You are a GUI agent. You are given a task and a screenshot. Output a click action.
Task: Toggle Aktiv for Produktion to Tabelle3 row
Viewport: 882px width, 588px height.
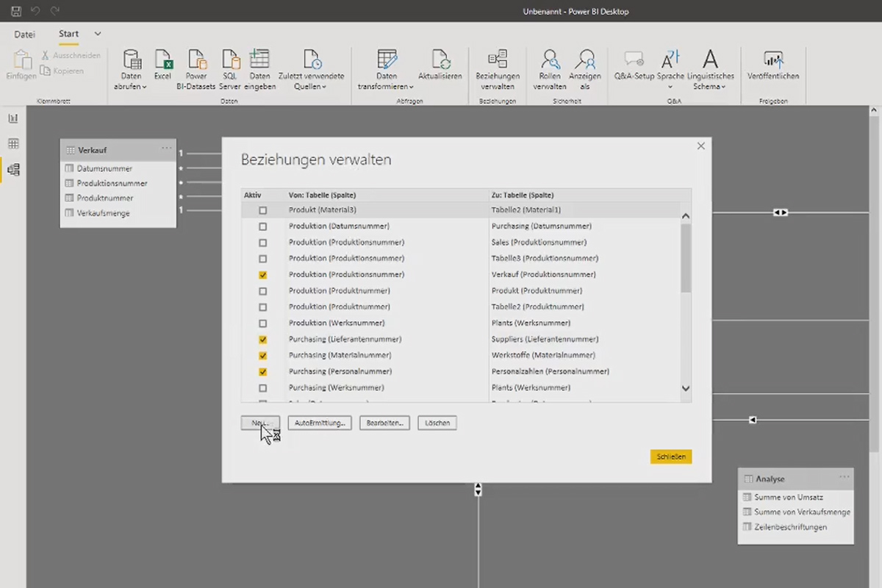(x=262, y=259)
